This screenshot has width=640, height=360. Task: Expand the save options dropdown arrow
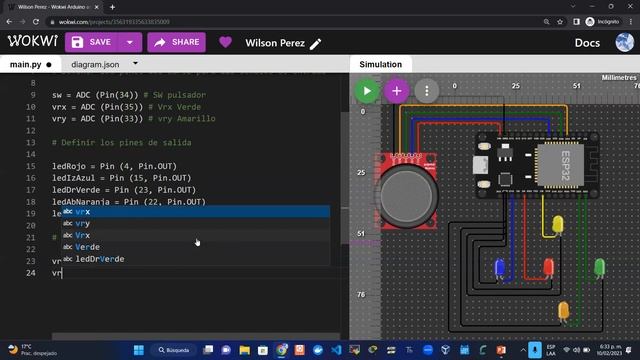click(x=130, y=42)
